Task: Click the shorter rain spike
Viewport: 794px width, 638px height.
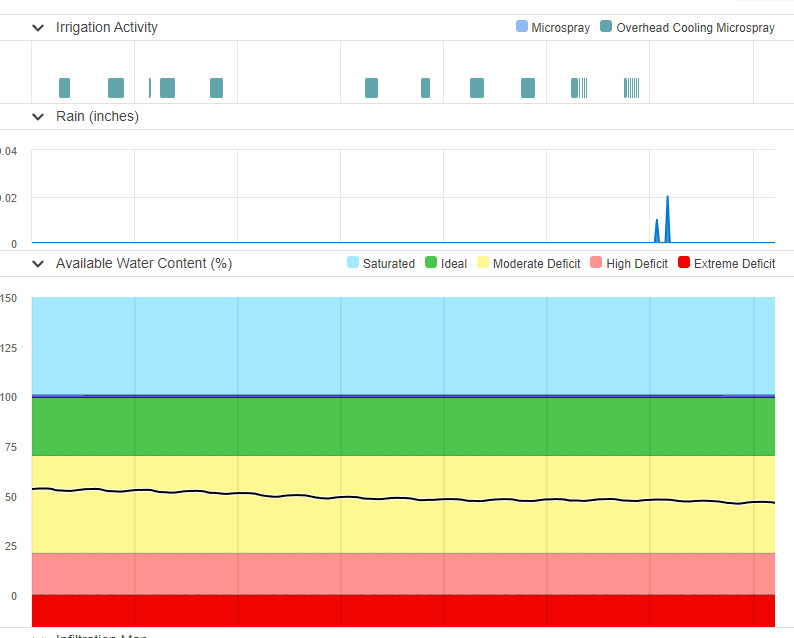Action: point(657,231)
